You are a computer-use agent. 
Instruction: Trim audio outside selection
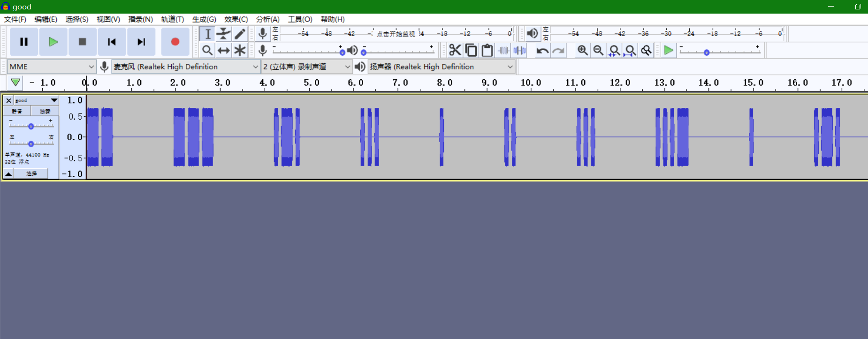(x=503, y=50)
